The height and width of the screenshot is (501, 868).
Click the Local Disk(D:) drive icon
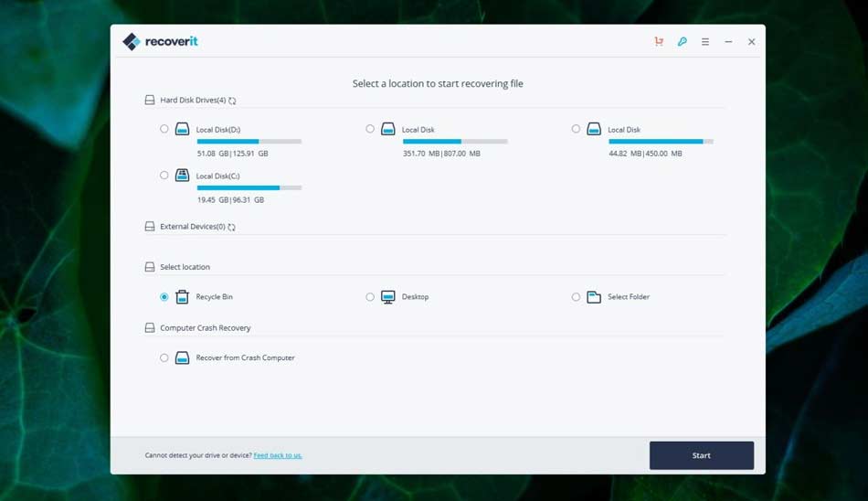pos(182,129)
